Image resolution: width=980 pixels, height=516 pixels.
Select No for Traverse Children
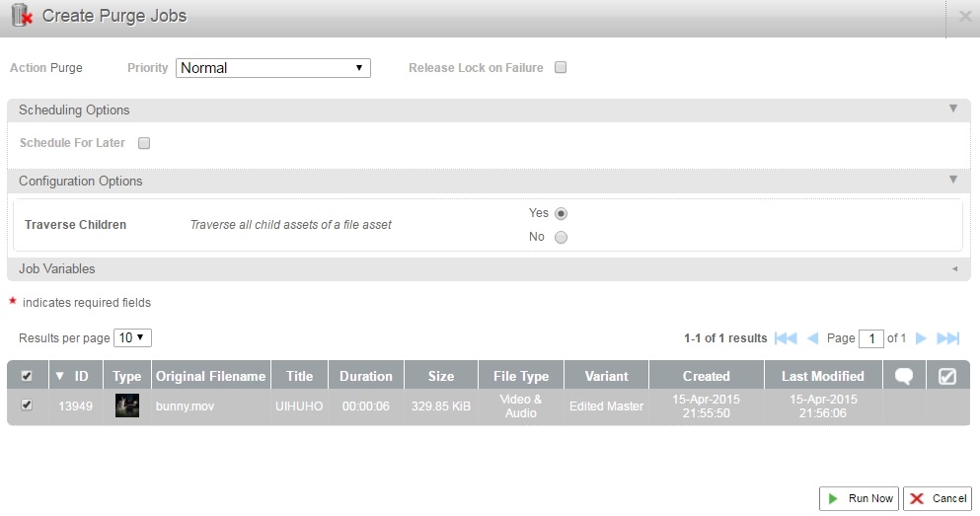point(561,237)
